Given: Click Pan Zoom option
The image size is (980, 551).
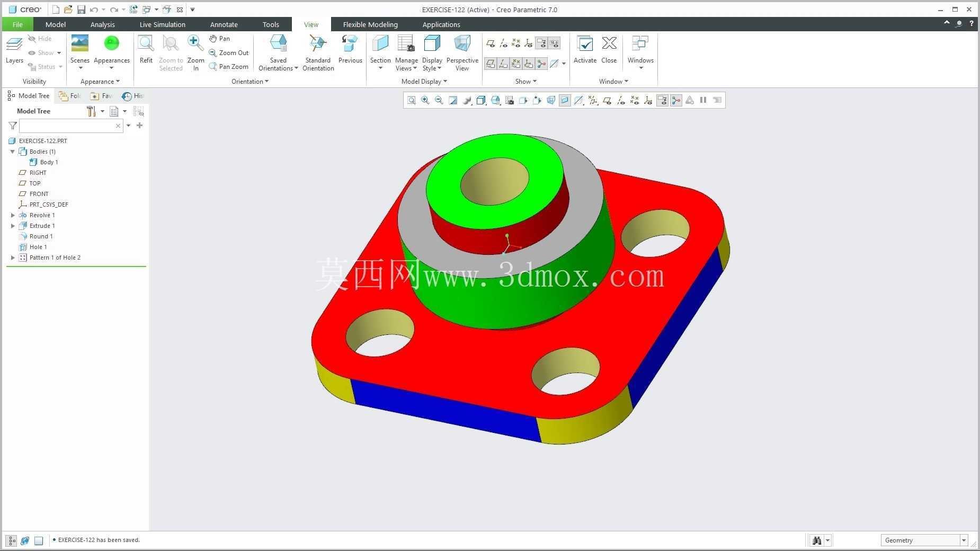Looking at the screenshot, I should (x=228, y=66).
